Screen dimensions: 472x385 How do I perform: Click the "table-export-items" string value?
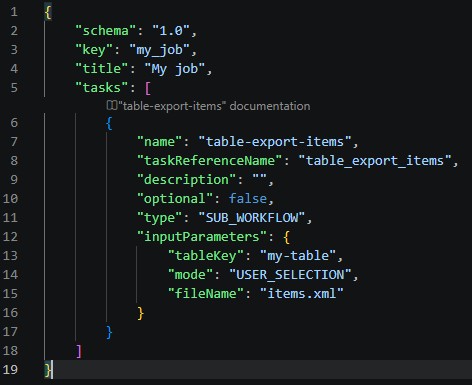(275, 142)
